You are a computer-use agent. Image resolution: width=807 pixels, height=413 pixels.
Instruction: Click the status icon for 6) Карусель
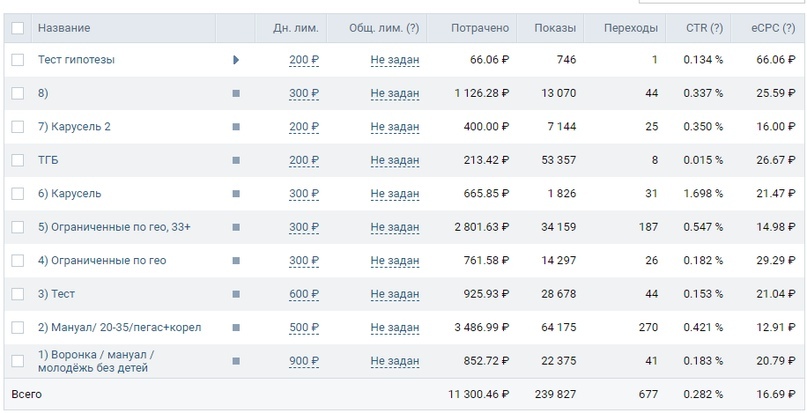(x=236, y=194)
